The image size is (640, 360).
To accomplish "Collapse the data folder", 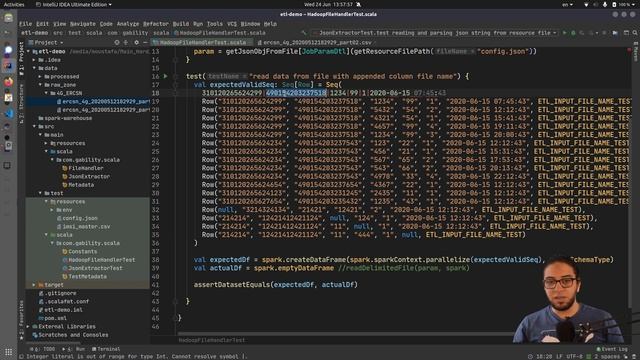I will (34, 68).
